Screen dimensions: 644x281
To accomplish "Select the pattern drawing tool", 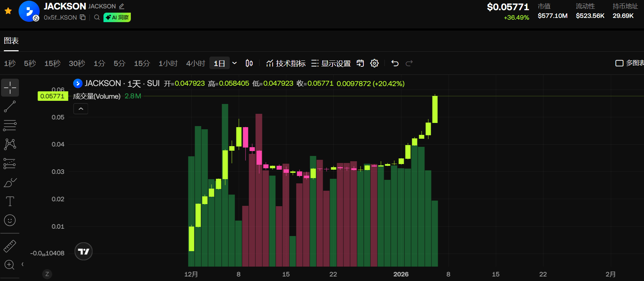I will (x=10, y=144).
